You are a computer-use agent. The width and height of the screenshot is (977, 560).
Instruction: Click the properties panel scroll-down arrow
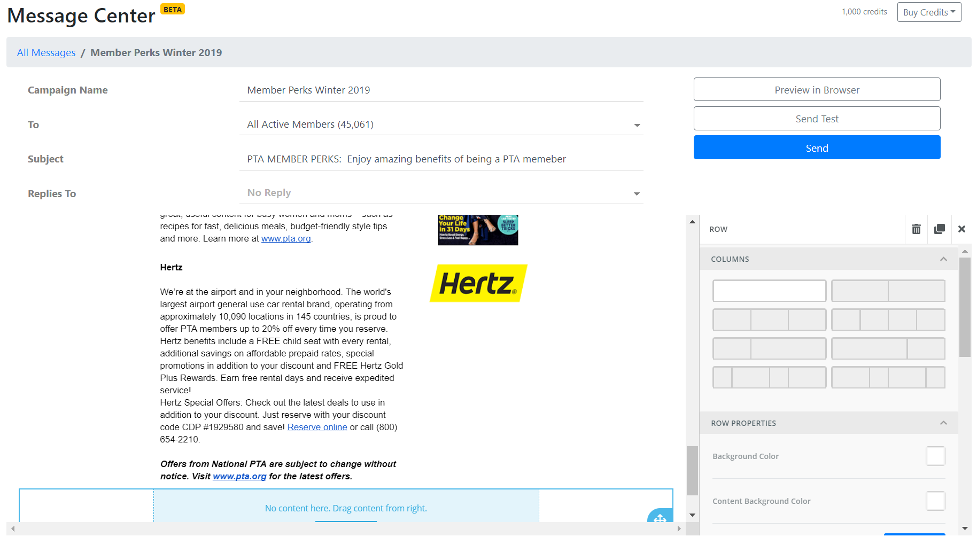(965, 528)
